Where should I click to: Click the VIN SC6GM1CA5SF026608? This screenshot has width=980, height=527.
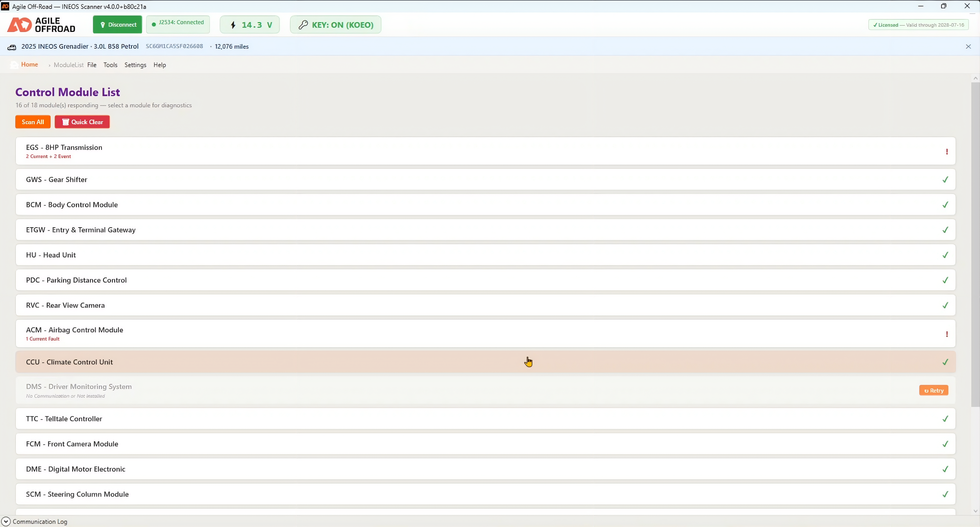(174, 46)
